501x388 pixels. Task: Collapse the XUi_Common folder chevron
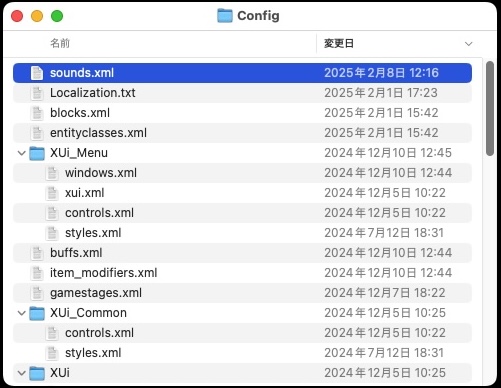[22, 313]
